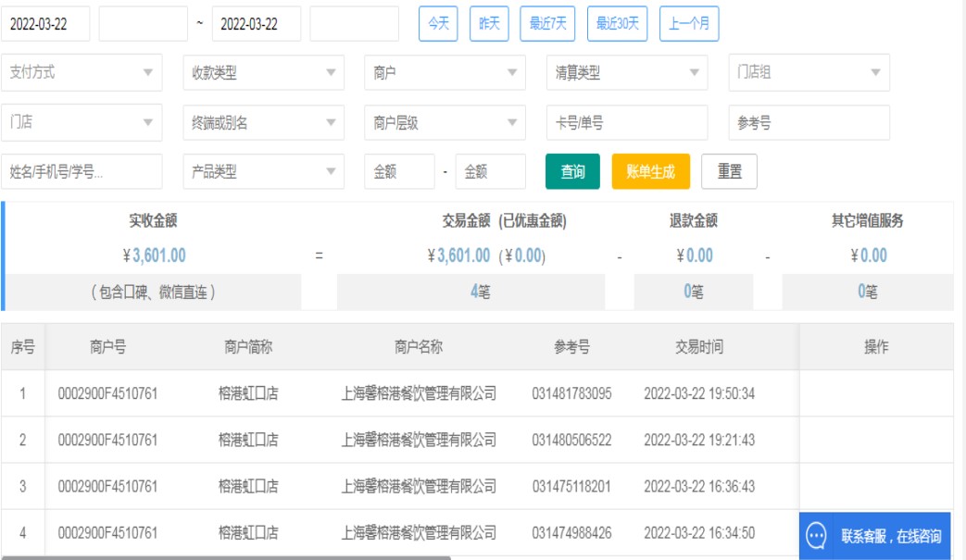Focus the 参考号 search field
This screenshot has height=560, width=966.
(809, 122)
